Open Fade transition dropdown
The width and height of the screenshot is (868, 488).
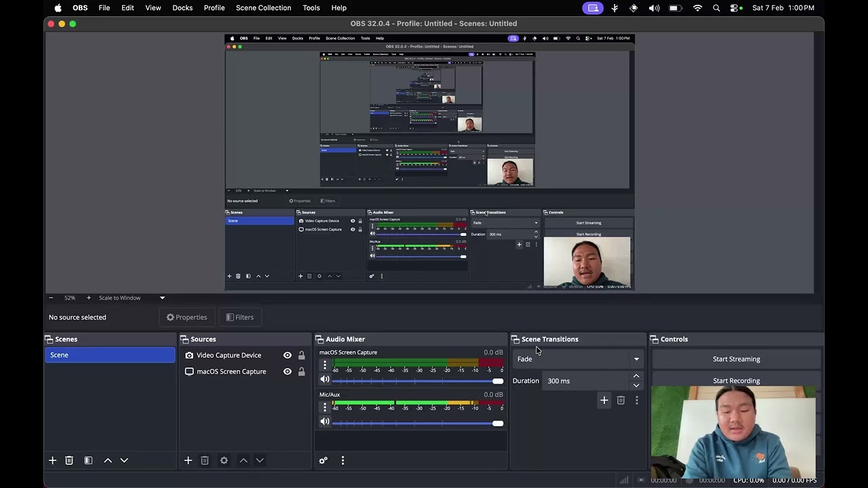tap(578, 359)
